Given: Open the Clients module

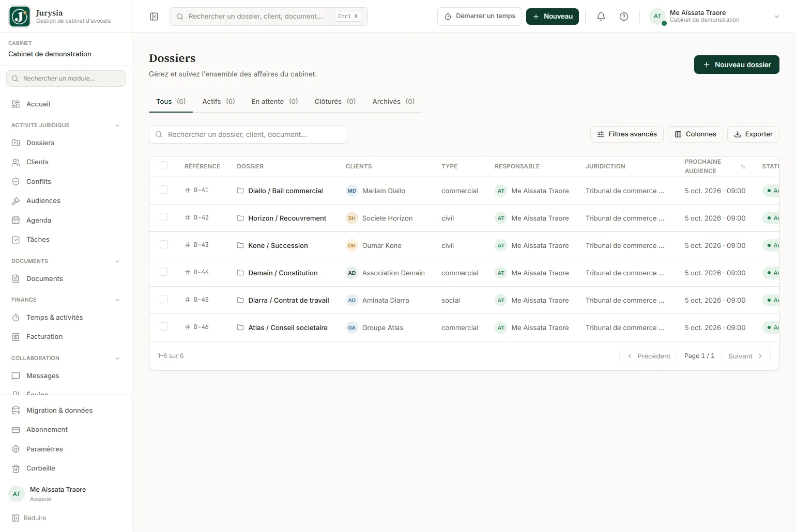Looking at the screenshot, I should click(x=66, y=162).
